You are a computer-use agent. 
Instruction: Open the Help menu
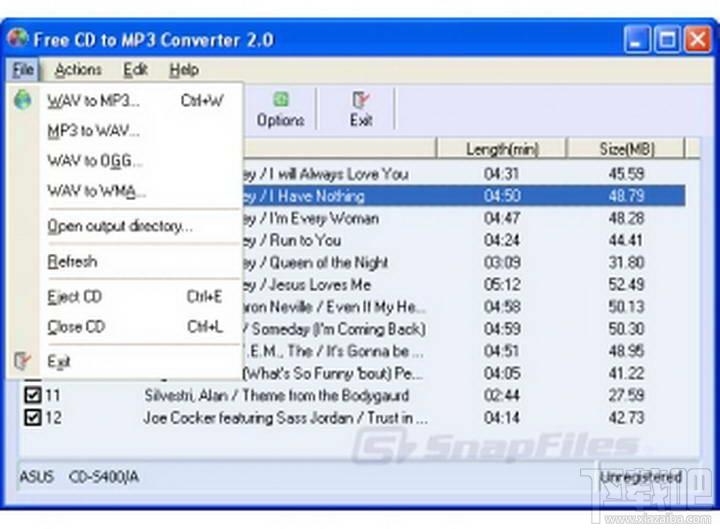point(184,70)
